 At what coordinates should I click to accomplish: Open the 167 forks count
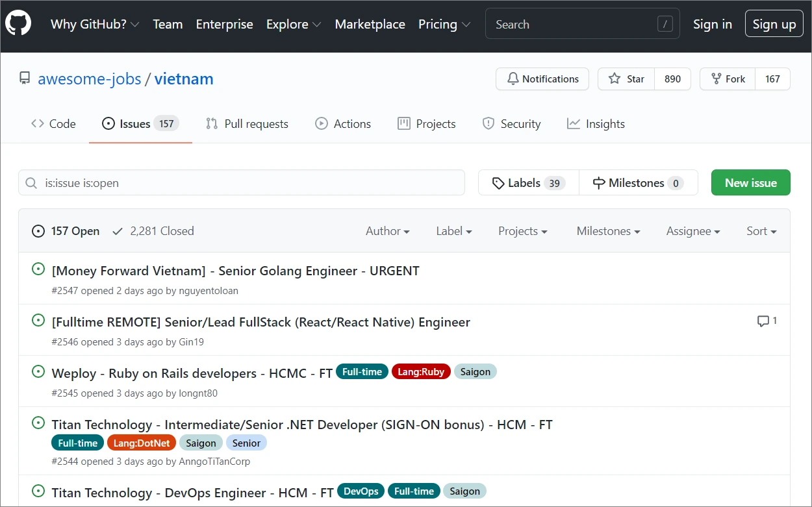point(772,79)
